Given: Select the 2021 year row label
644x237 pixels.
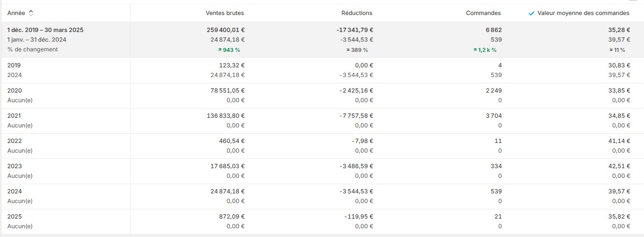Looking at the screenshot, I should coord(15,116).
